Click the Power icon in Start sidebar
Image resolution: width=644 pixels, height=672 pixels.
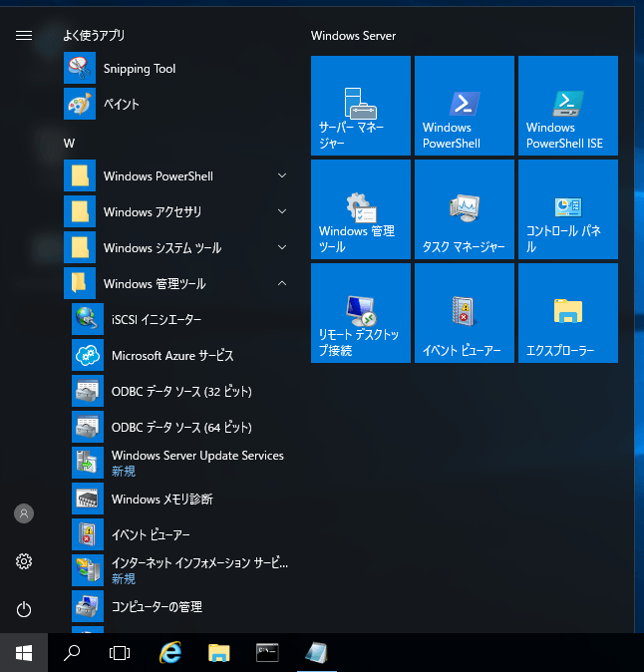tap(24, 609)
